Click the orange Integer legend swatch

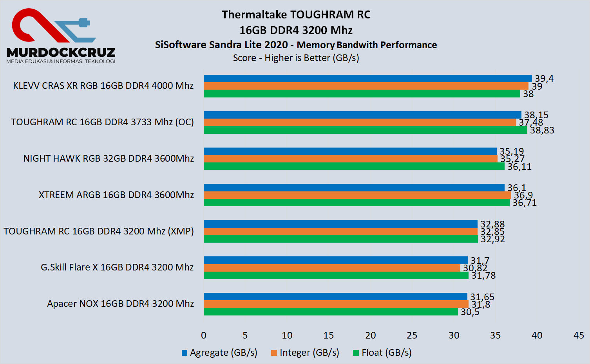coord(274,353)
